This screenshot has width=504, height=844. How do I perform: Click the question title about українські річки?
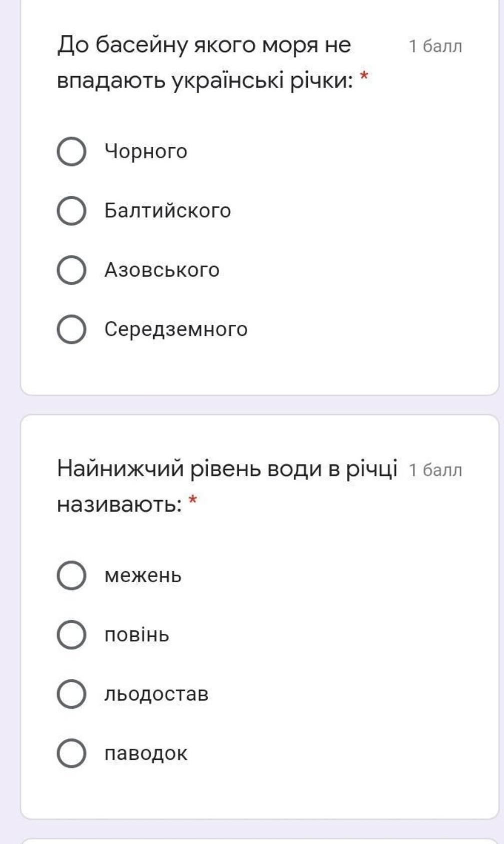(205, 62)
